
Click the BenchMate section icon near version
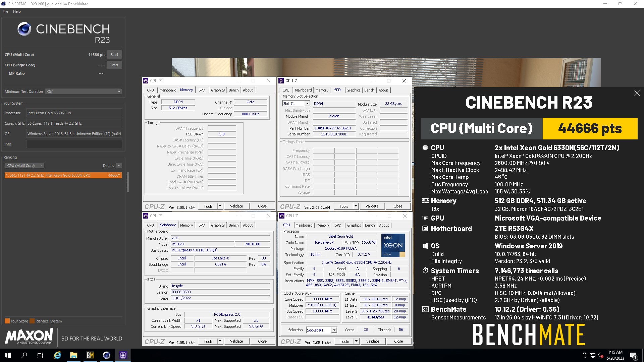pyautogui.click(x=425, y=309)
